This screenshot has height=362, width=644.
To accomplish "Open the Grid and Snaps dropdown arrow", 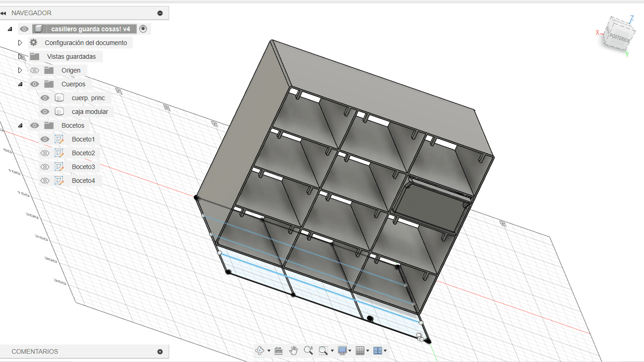I will pos(368,351).
